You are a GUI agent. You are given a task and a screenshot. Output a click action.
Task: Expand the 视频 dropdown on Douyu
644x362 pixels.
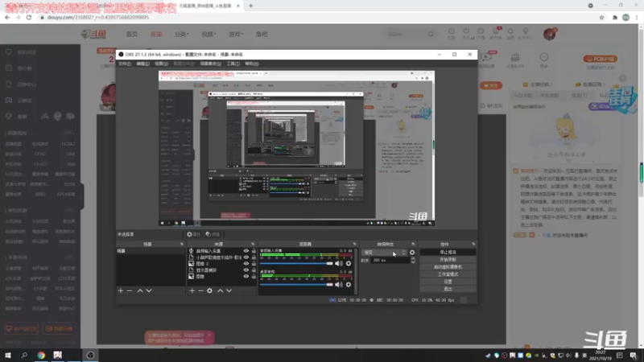(x=208, y=34)
